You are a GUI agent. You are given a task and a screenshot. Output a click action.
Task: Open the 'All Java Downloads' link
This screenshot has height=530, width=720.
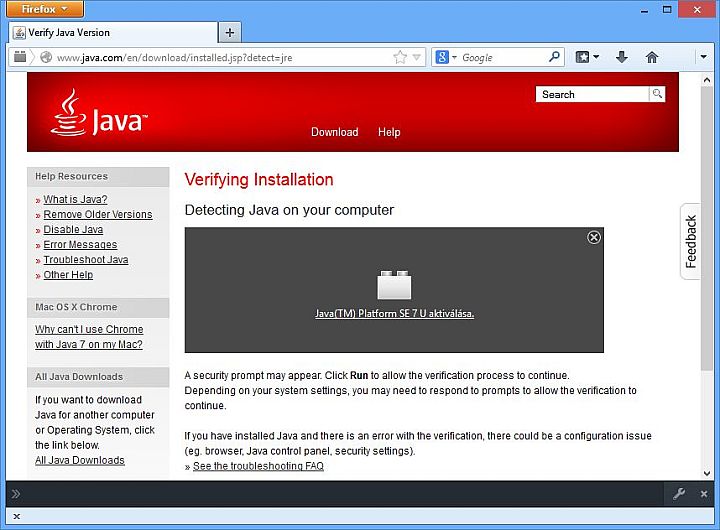tap(80, 460)
